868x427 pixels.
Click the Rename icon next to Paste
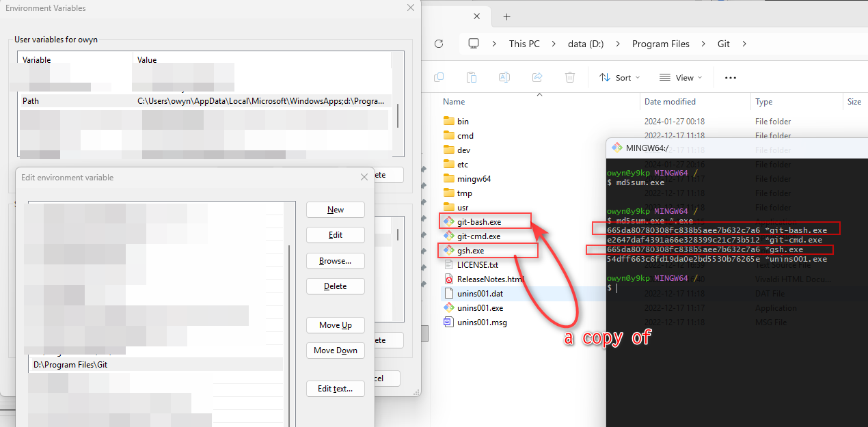[504, 77]
